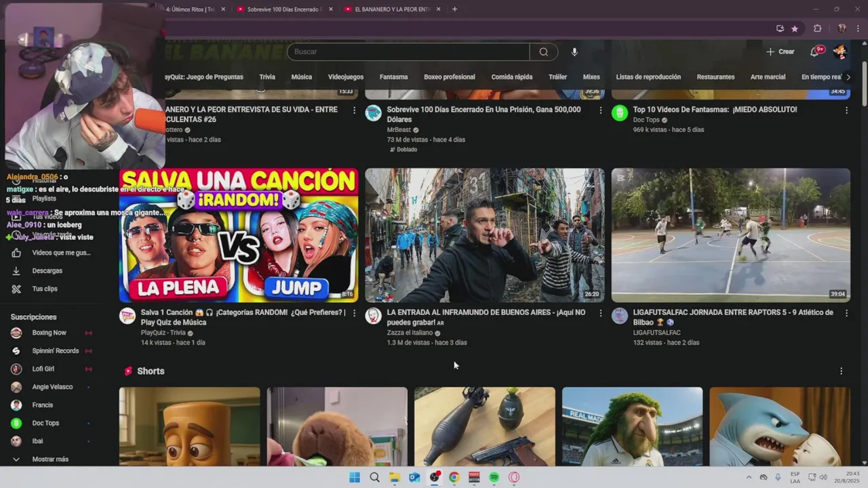
Task: Click the Crear button
Action: 781,52
